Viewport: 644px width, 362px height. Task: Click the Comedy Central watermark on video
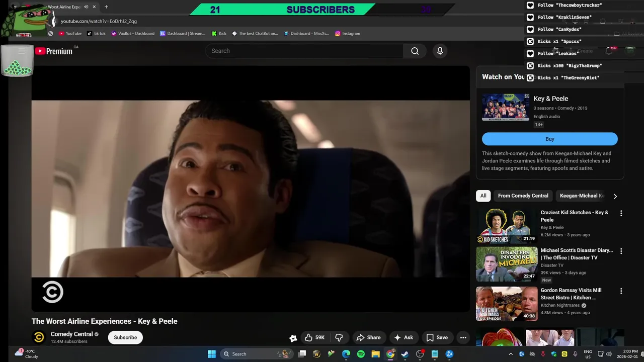click(52, 292)
